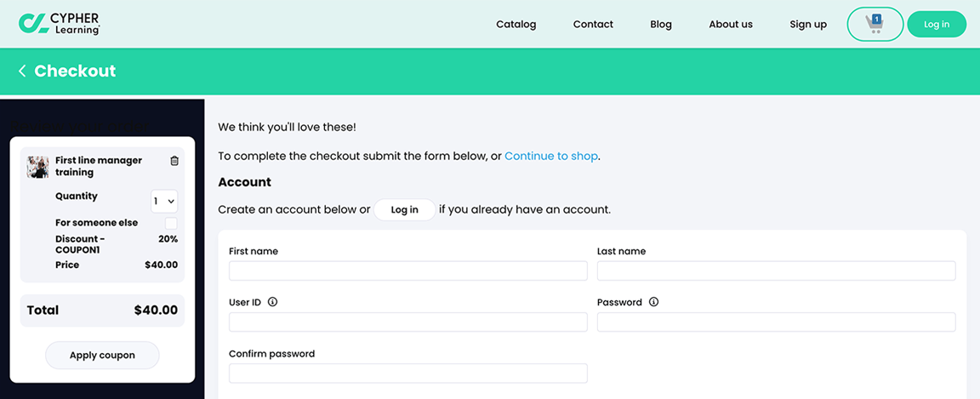Open the shopping cart icon
980x399 pixels.
tap(875, 25)
